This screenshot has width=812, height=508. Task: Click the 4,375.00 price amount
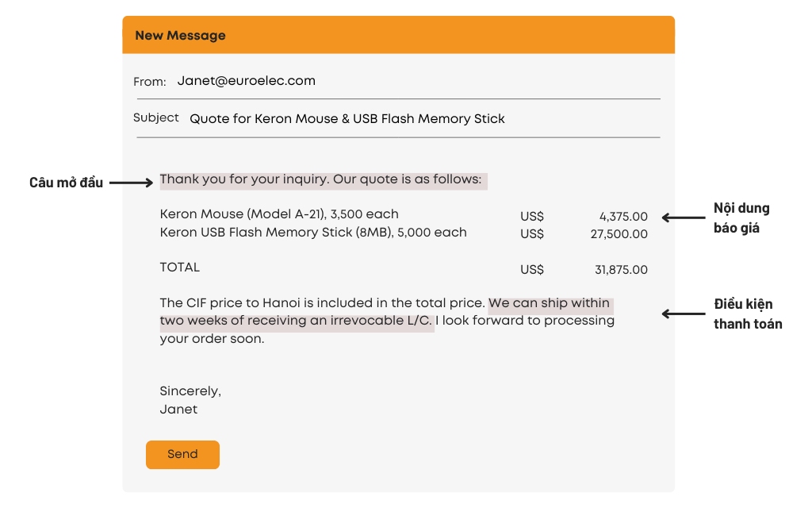tap(623, 216)
